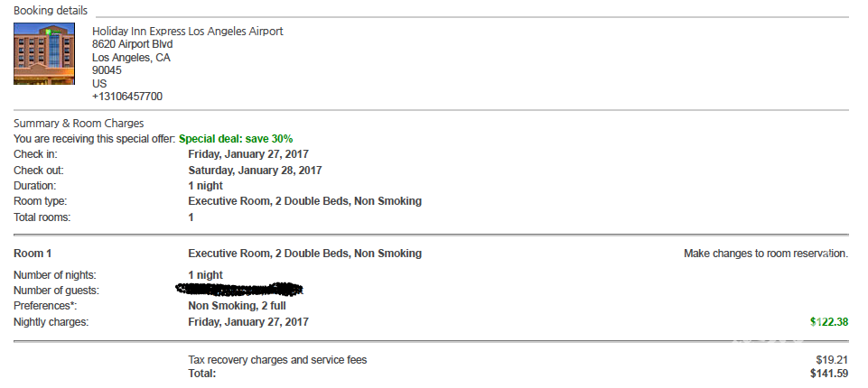Click the Los Angeles, CA address line
This screenshot has height=388, width=868.
click(131, 58)
